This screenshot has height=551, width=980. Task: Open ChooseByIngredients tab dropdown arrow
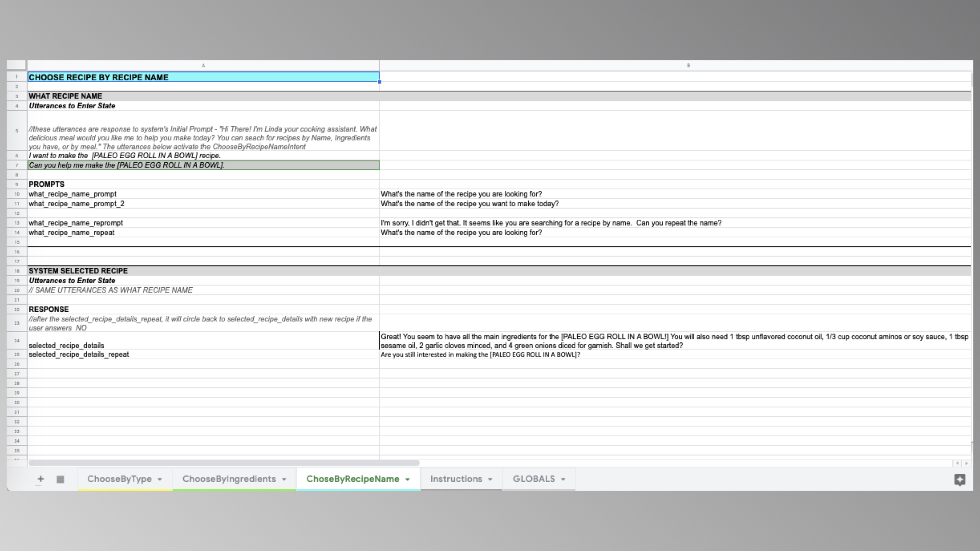284,480
